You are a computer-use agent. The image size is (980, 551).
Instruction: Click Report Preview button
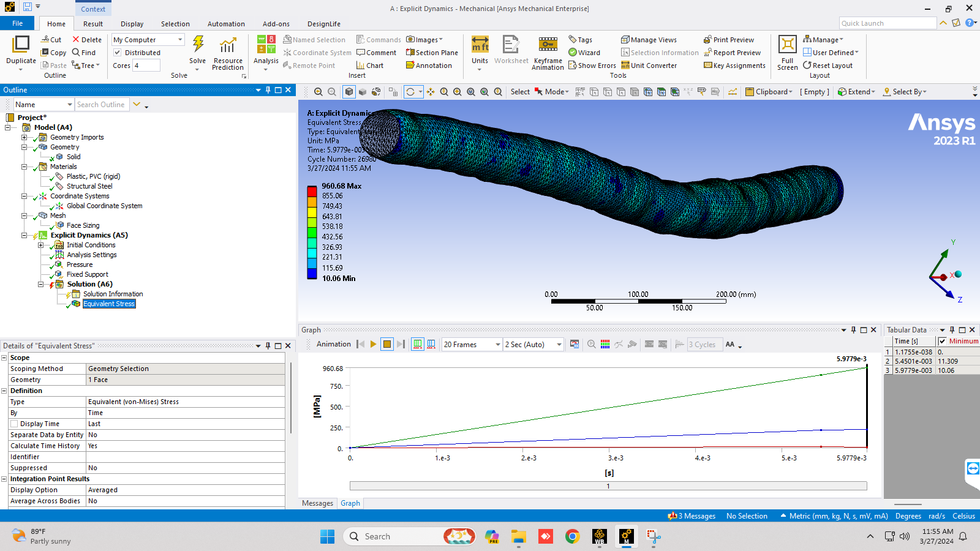pyautogui.click(x=732, y=53)
